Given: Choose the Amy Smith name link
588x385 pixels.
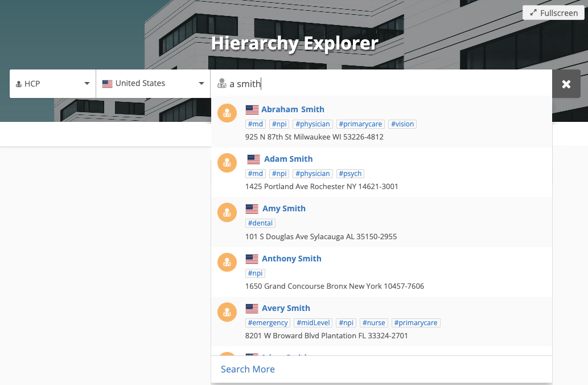Looking at the screenshot, I should point(283,208).
